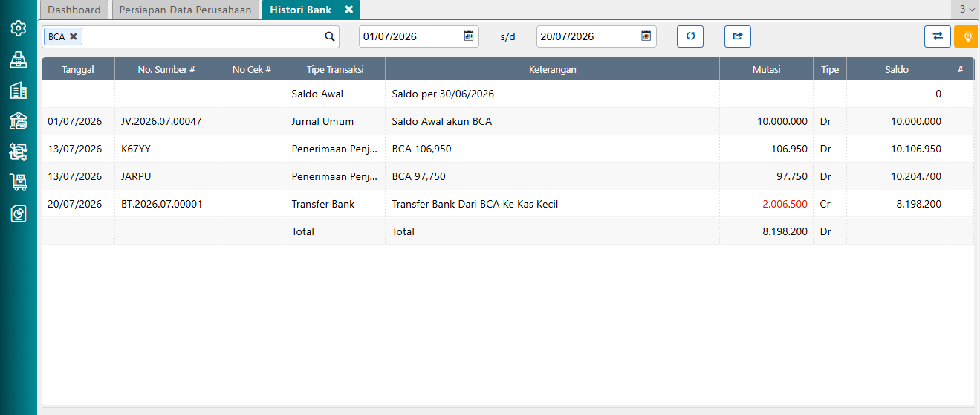Sort by No. Sumber # column header
980x415 pixels.
(166, 69)
